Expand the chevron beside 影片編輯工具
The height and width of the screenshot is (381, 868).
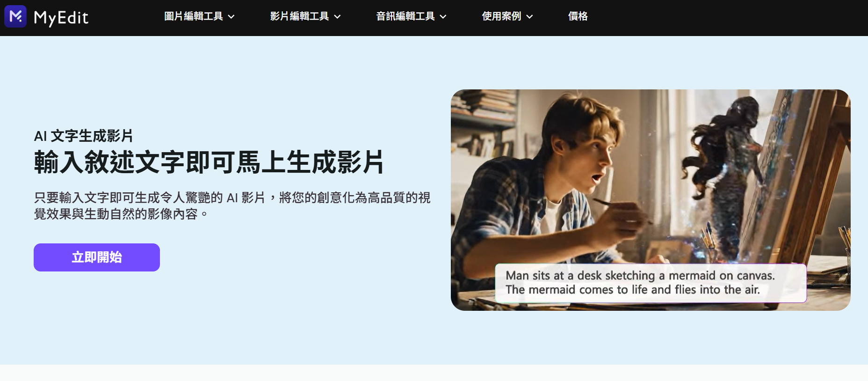(337, 17)
